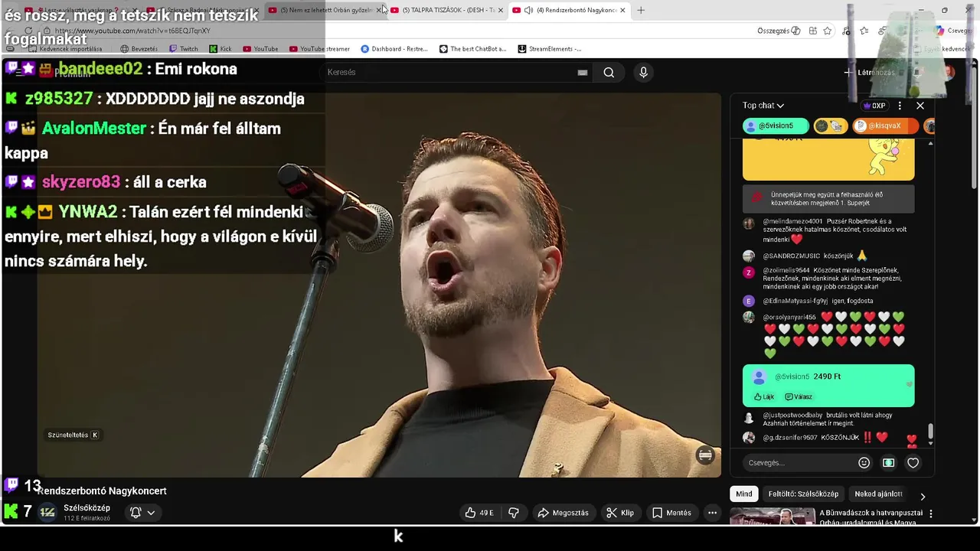Save the video with Mentés

click(x=671, y=513)
